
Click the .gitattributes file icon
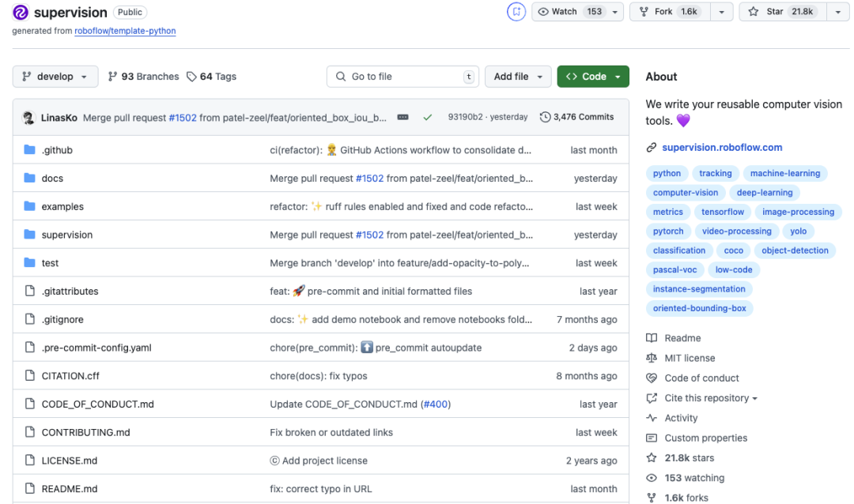tap(30, 291)
